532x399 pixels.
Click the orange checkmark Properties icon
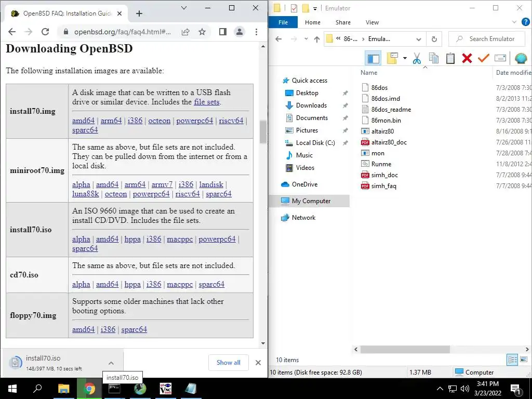[484, 58]
